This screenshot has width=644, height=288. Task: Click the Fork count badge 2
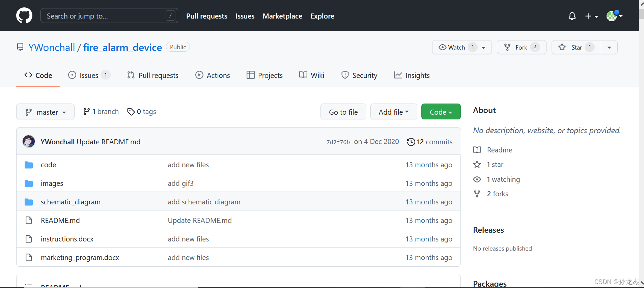[x=535, y=47]
